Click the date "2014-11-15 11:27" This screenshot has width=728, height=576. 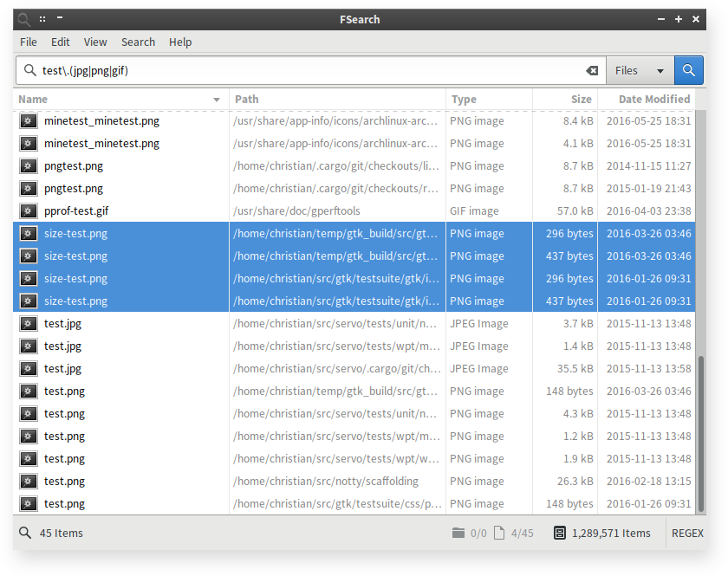[x=648, y=166]
